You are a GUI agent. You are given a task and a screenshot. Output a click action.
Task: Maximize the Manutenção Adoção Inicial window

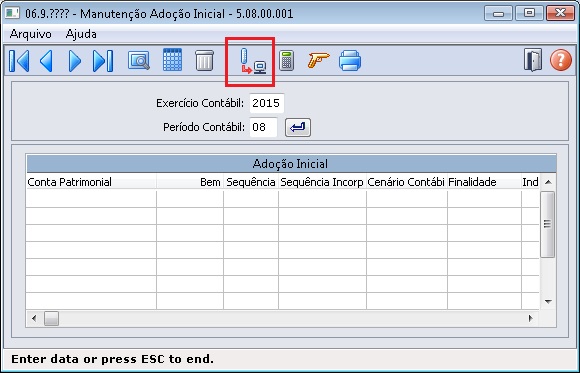529,14
